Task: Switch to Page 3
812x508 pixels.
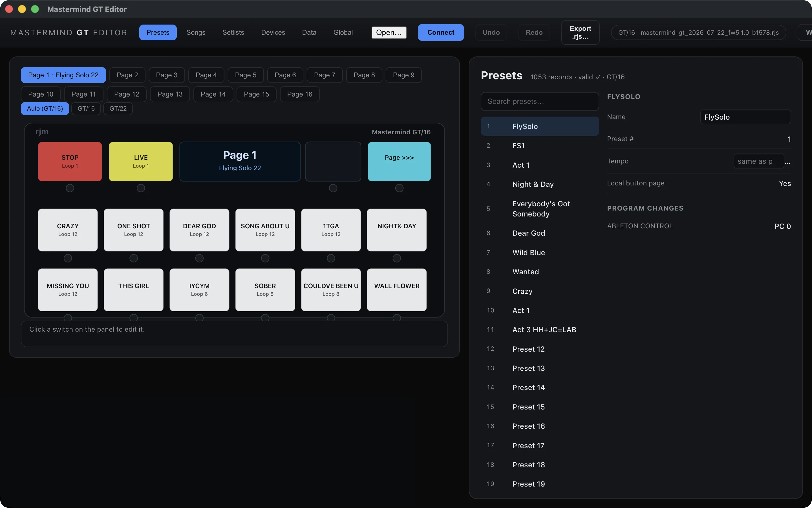Action: 167,75
